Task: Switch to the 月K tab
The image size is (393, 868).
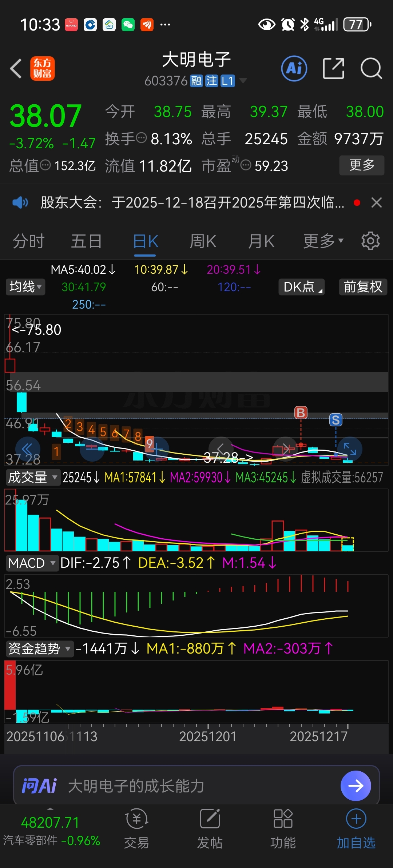Action: (261, 241)
